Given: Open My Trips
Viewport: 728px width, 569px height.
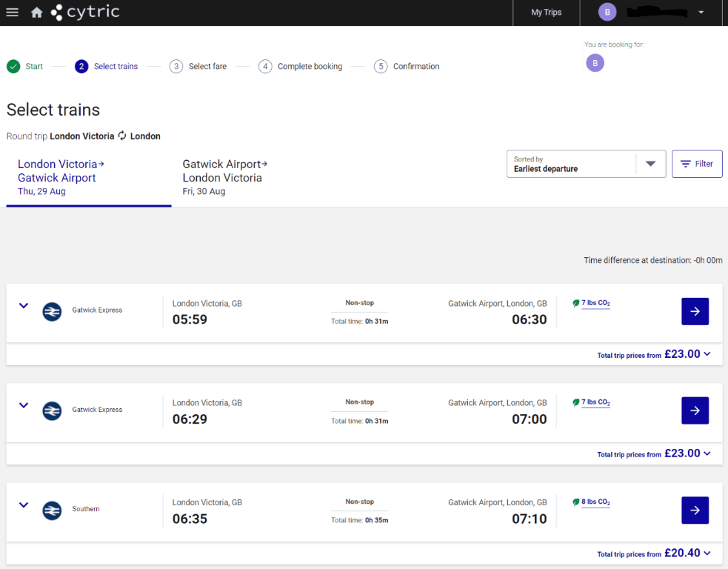Looking at the screenshot, I should [x=546, y=12].
